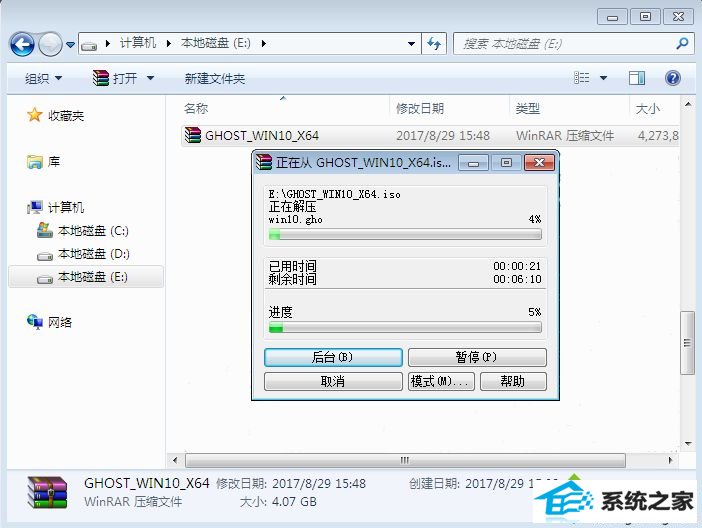Open the 组织 menu
The height and width of the screenshot is (528, 702).
pyautogui.click(x=43, y=79)
